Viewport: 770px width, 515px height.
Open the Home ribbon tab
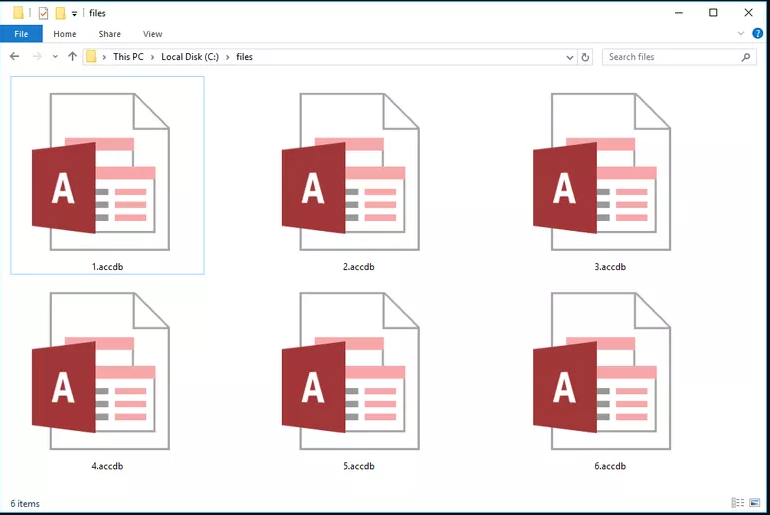[x=65, y=34]
